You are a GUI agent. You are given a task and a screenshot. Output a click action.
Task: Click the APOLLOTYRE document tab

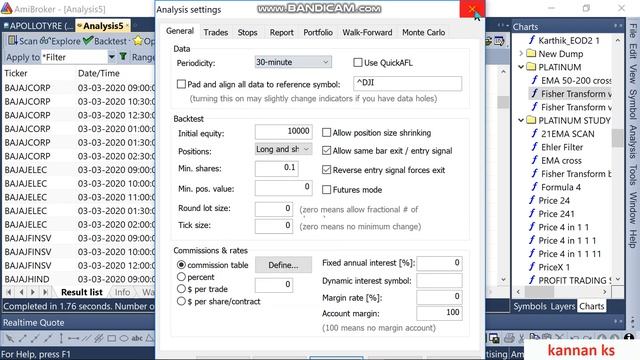pyautogui.click(x=38, y=26)
